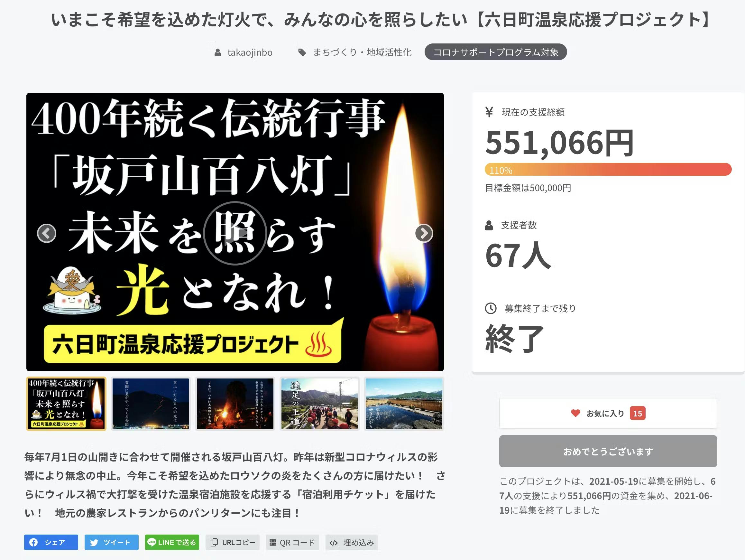Play the video in main image center
The image size is (745, 560).
coord(235,233)
